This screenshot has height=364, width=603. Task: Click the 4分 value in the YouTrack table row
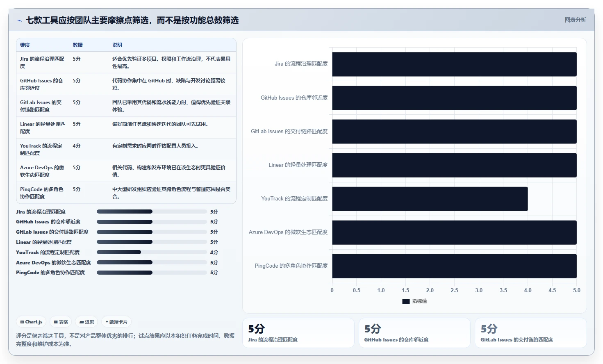77,146
